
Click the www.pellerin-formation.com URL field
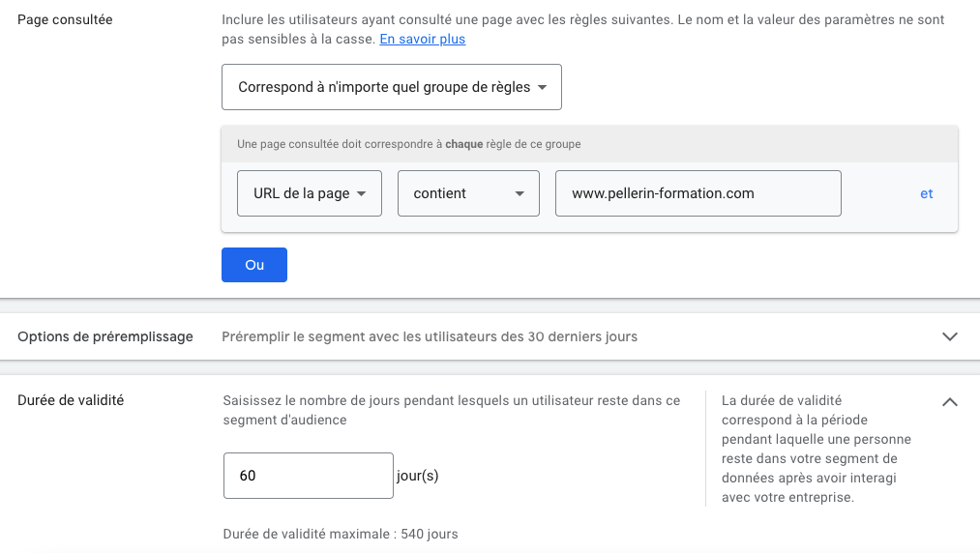click(698, 193)
